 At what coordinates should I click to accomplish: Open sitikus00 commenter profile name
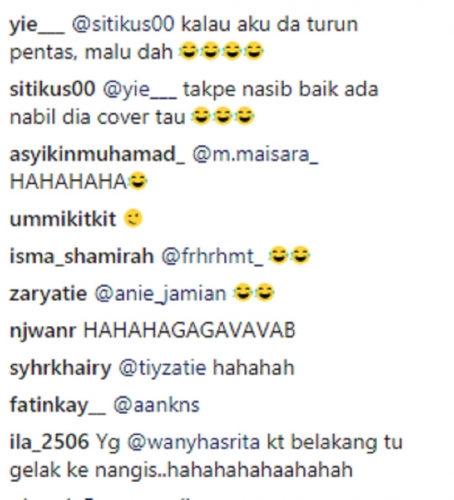click(x=53, y=89)
